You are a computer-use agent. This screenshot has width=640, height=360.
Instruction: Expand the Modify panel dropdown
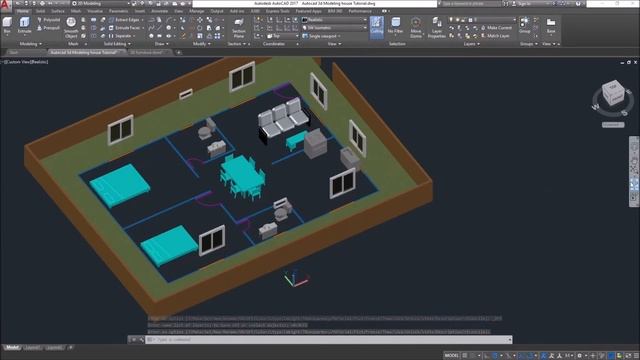(202, 44)
